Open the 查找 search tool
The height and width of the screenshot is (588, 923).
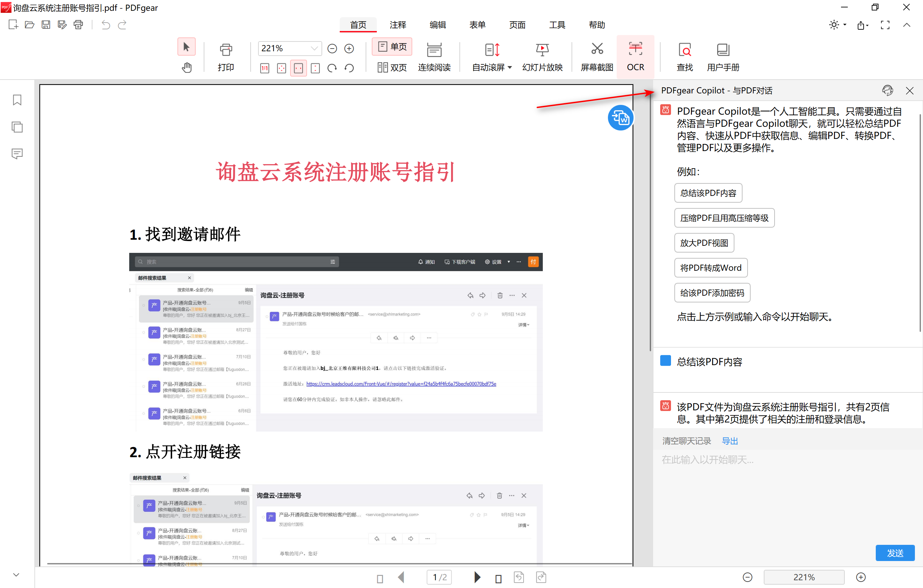pos(684,57)
